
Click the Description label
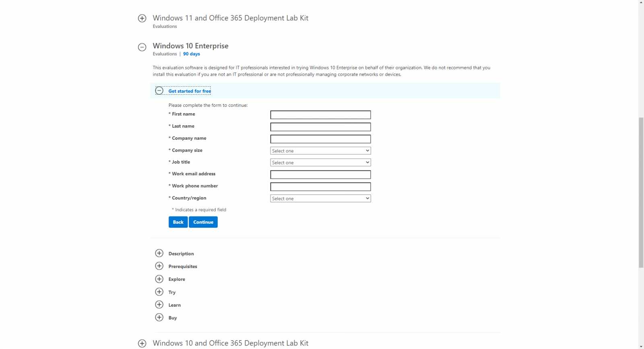181,254
